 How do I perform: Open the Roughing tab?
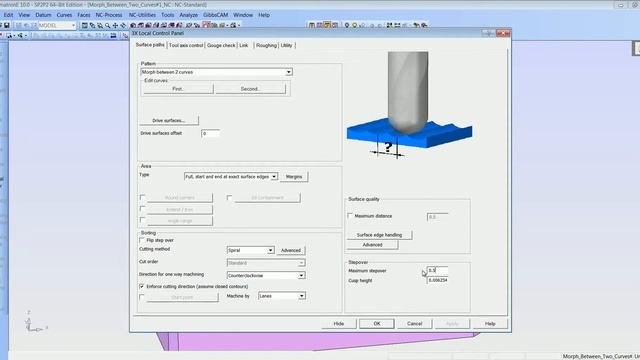click(x=266, y=45)
